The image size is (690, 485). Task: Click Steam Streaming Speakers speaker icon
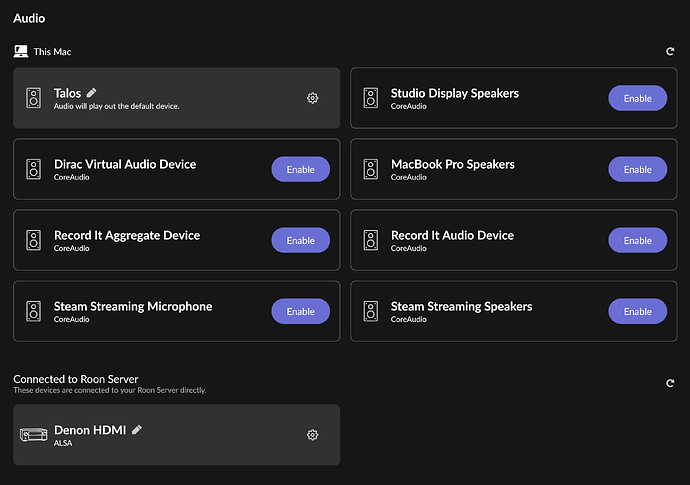[x=371, y=311]
